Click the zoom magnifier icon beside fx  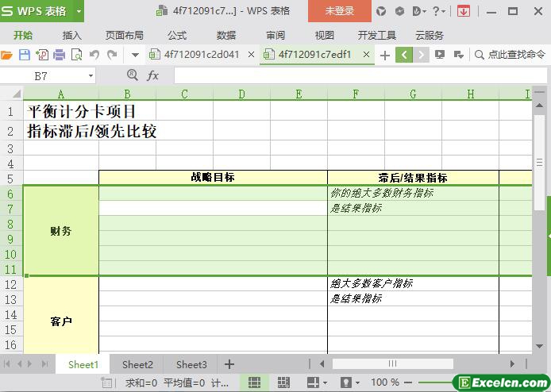pos(133,75)
